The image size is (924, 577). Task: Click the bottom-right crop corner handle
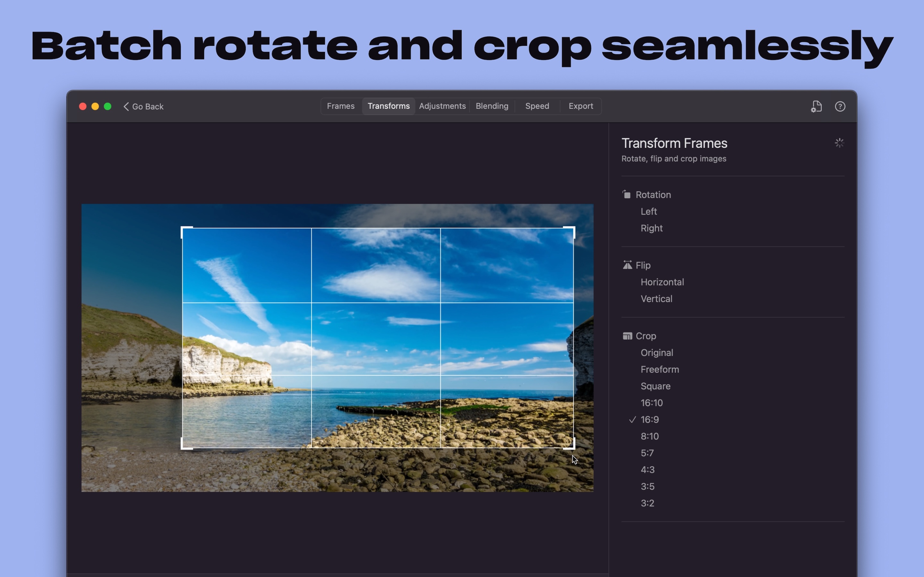point(573,447)
